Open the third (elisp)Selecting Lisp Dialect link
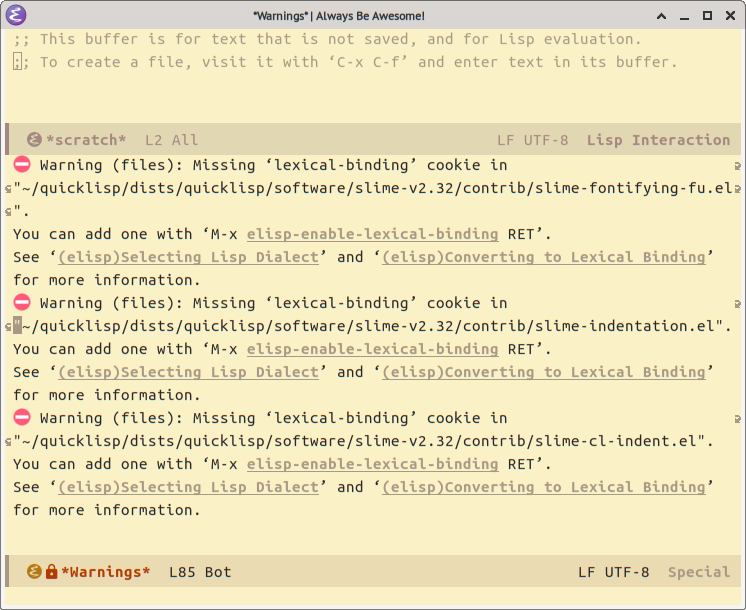The image size is (746, 610). 188,487
